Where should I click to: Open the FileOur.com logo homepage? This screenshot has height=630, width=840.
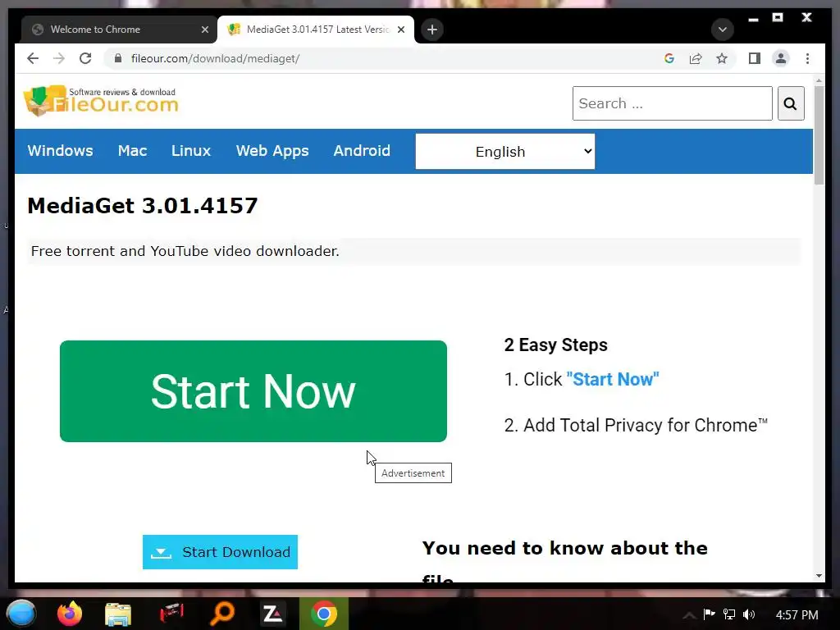pos(101,101)
